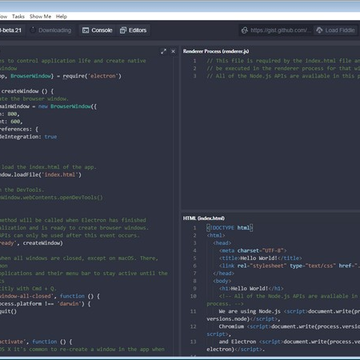Click the link rel="stylesheet" line
Screen dimensions: 360x360
coord(289,266)
